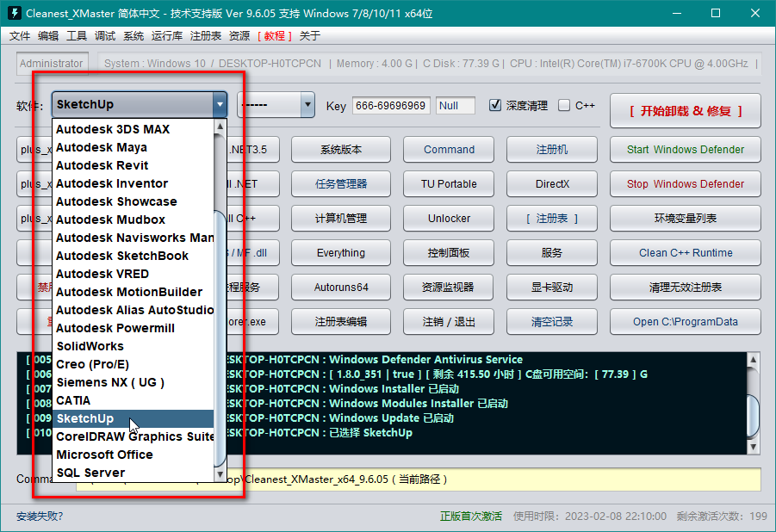Click Clean C++ Runtime button
Image resolution: width=776 pixels, height=532 pixels.
[x=686, y=253]
